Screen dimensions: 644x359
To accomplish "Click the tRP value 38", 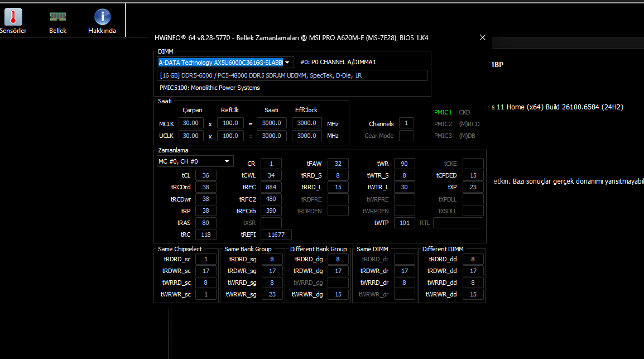I will [x=206, y=210].
